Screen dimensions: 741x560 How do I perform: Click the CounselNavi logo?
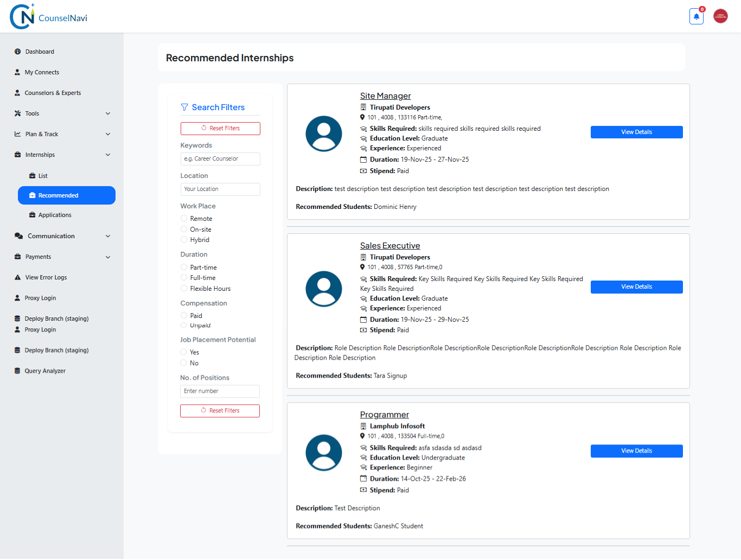pos(49,17)
